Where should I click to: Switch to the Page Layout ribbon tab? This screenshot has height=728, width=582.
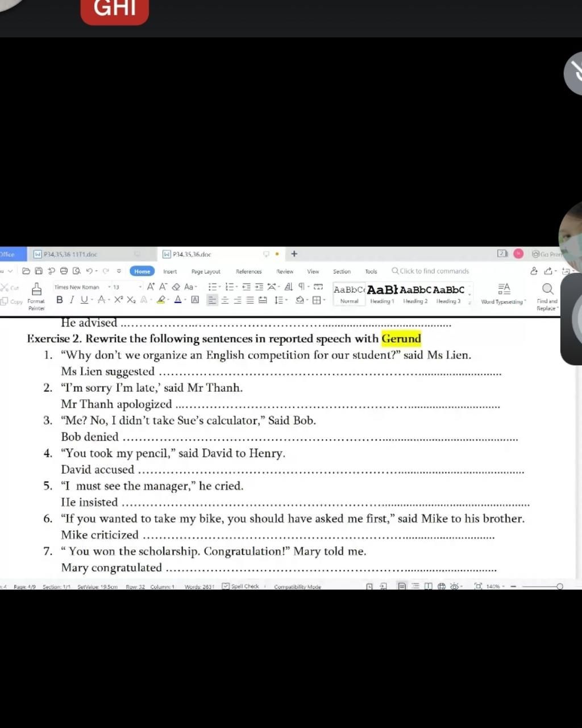click(206, 272)
